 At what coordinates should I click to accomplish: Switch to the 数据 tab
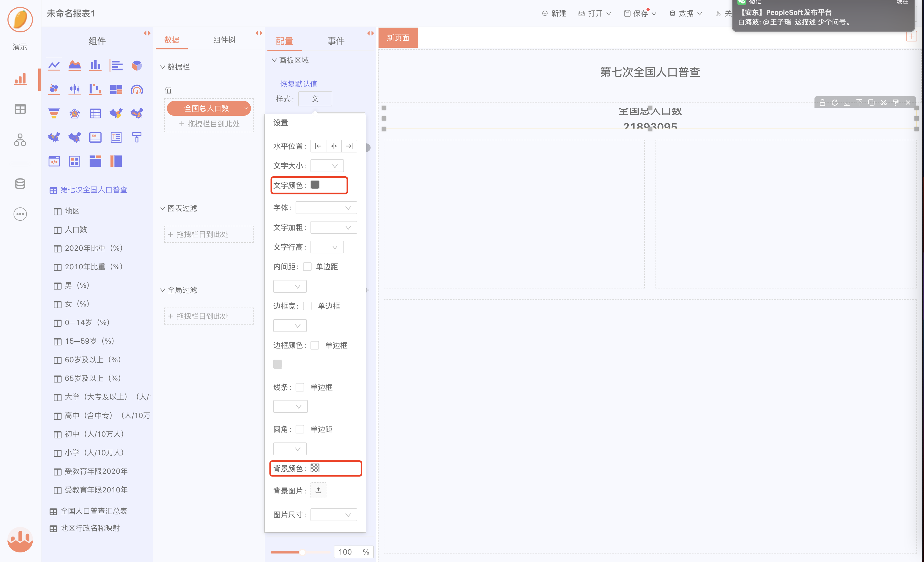[172, 40]
